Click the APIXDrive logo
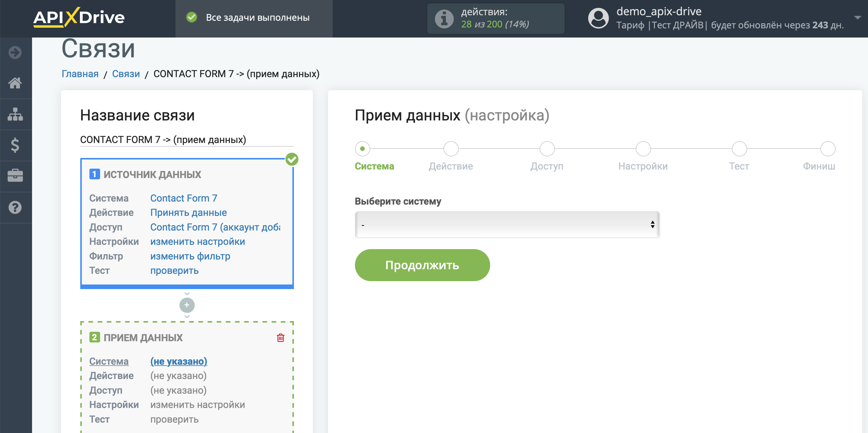 click(79, 17)
